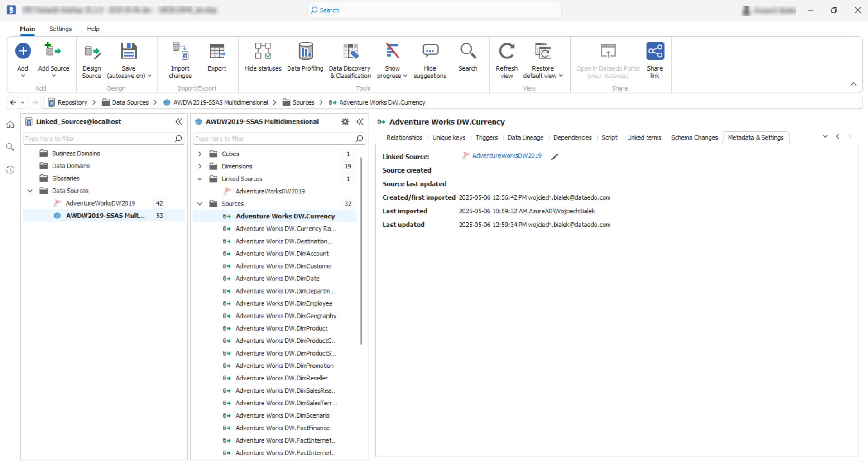Collapse the Linked_Sources repository panel

(x=179, y=121)
